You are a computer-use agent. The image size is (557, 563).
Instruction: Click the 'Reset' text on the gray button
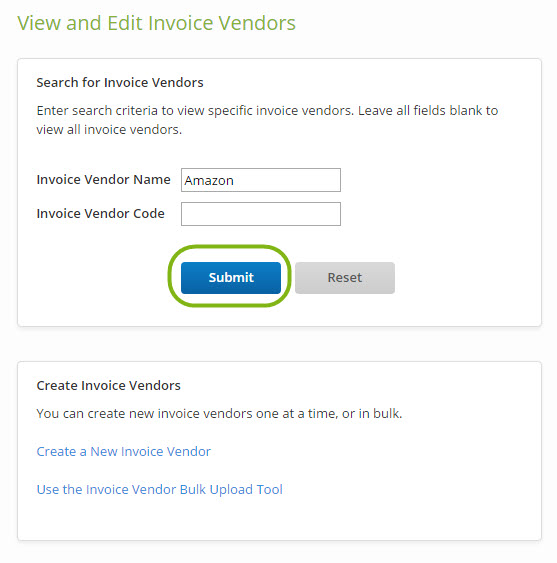(x=345, y=278)
